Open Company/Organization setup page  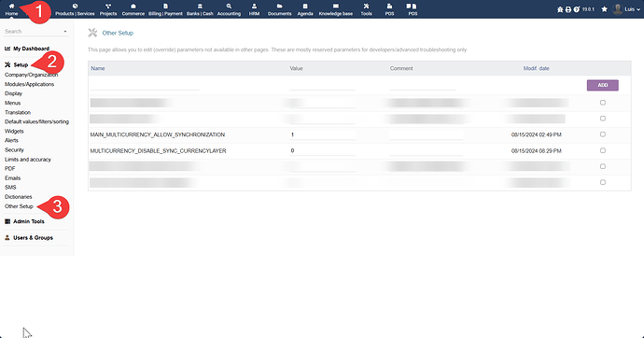coord(31,75)
